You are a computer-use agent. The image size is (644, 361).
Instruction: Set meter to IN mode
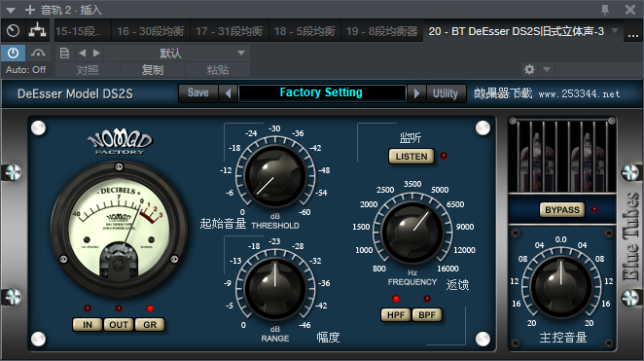click(x=88, y=325)
